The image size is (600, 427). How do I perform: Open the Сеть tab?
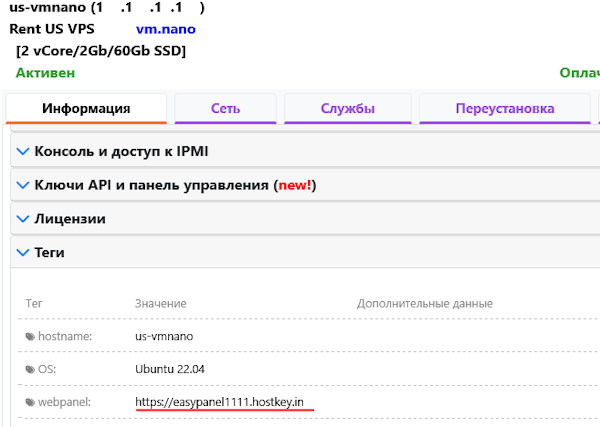point(225,109)
